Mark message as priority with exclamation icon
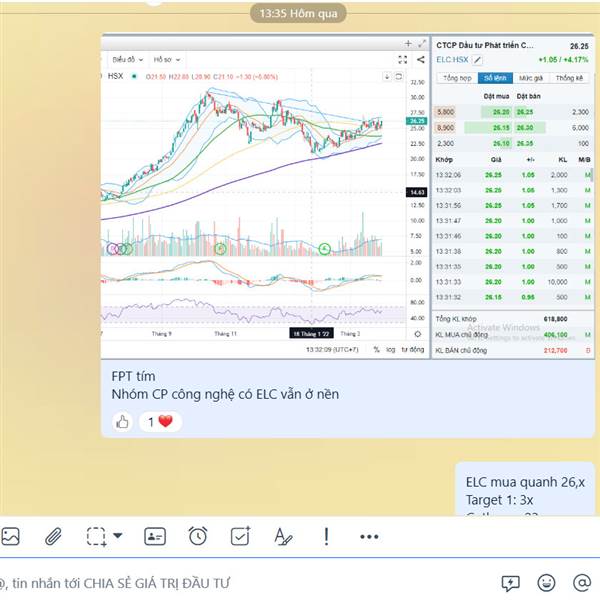Image resolution: width=600 pixels, height=600 pixels. pyautogui.click(x=326, y=536)
